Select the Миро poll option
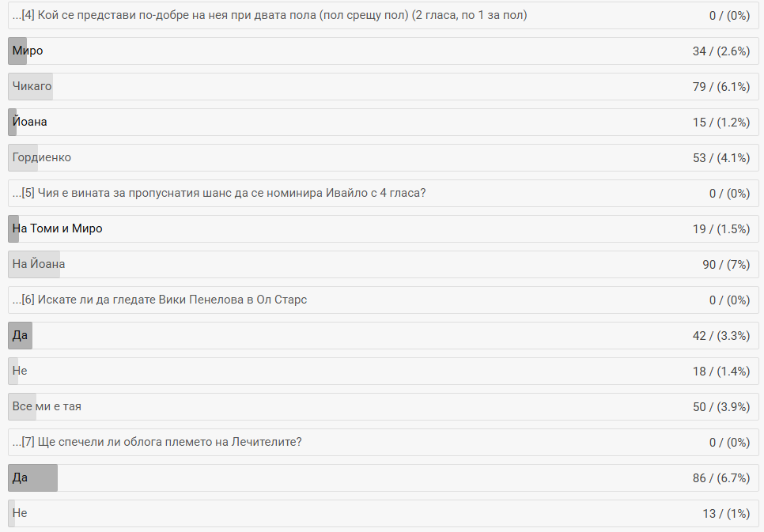This screenshot has width=764, height=532. (x=28, y=51)
